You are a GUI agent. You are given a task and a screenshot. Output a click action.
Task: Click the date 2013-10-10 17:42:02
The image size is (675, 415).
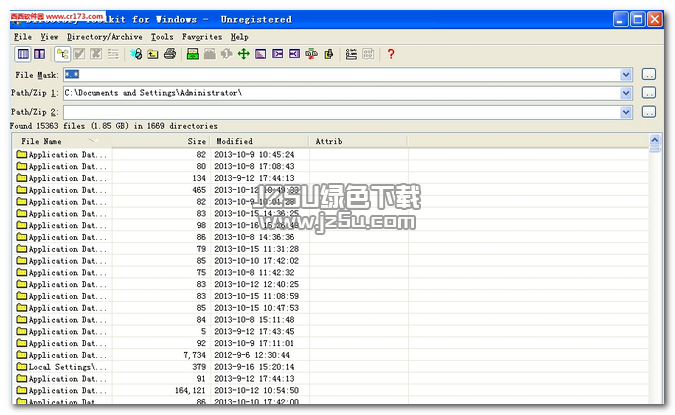click(x=257, y=261)
